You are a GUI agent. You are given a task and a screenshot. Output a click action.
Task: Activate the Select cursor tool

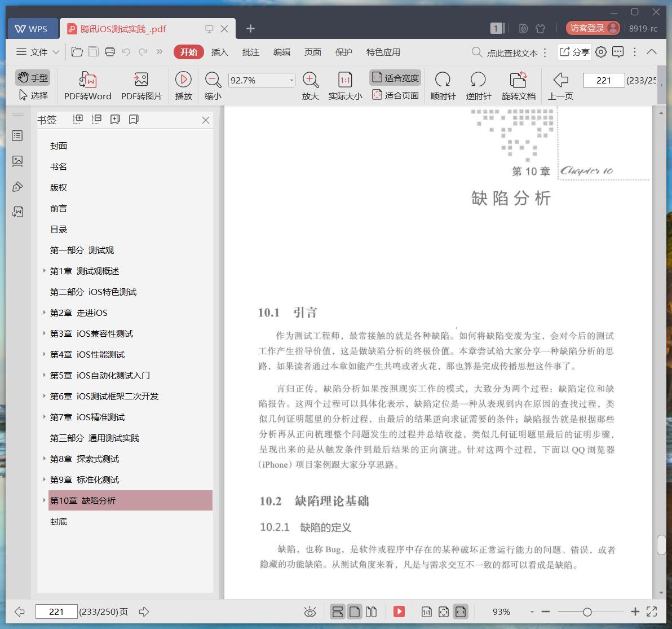click(33, 95)
